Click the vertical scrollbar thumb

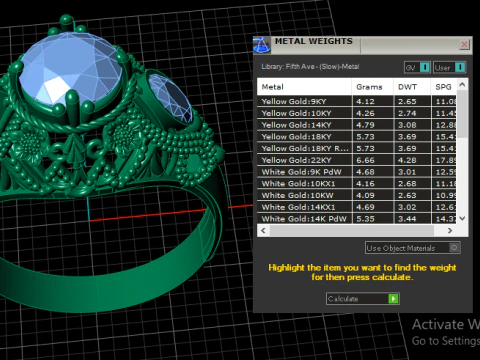coord(462,113)
